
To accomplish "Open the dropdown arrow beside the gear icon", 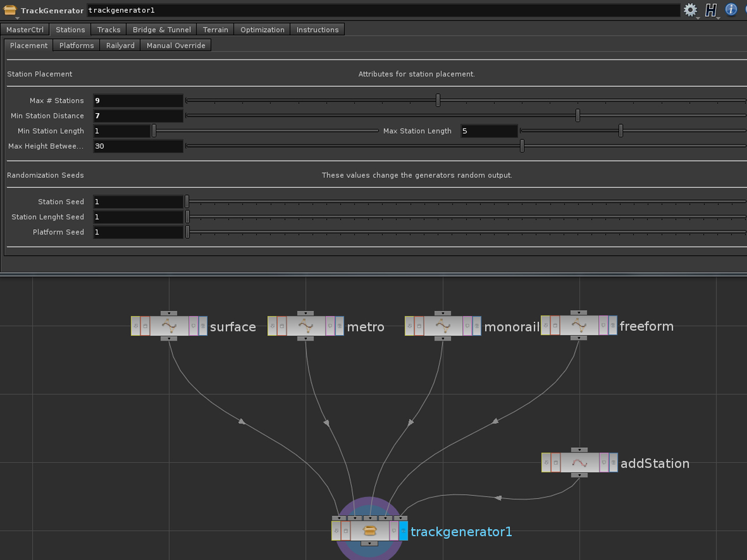I will 697,18.
